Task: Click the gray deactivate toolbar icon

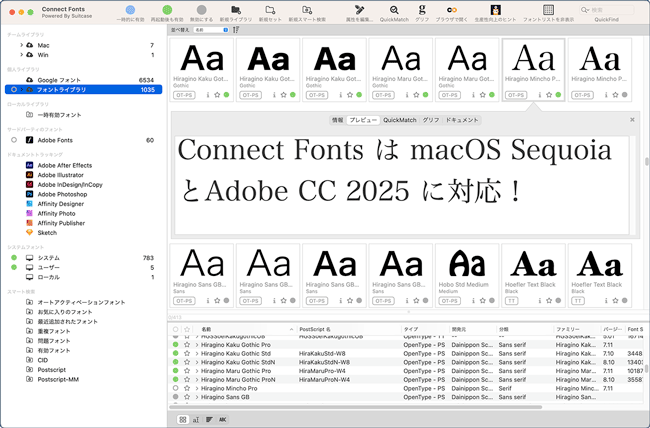Action: 201,10
